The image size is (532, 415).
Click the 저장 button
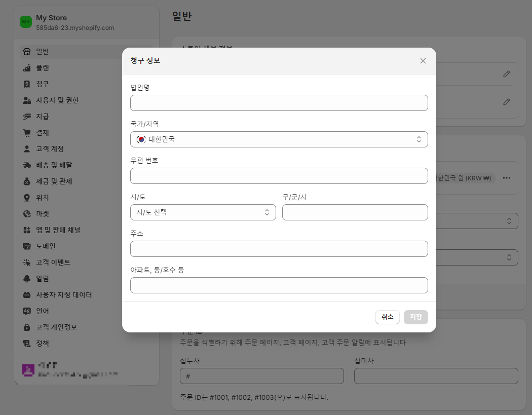coord(415,317)
